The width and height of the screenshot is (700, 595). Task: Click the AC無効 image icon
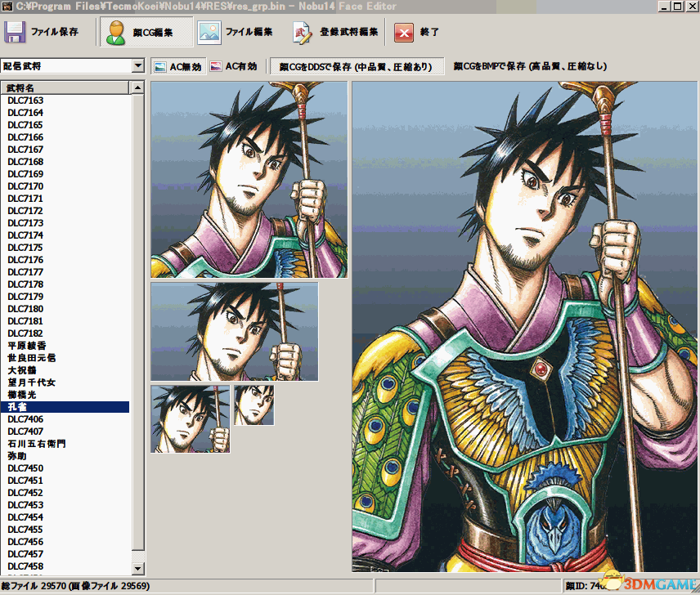pyautogui.click(x=159, y=67)
